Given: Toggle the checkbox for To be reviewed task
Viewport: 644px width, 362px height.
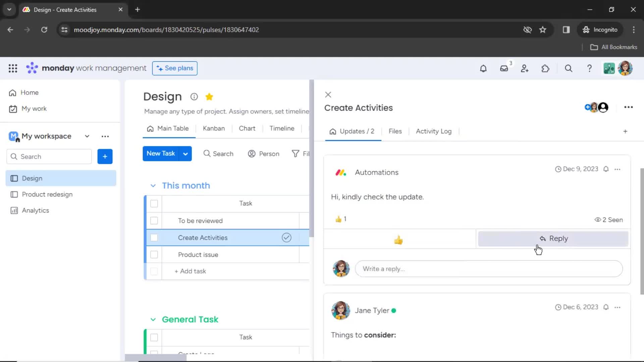Looking at the screenshot, I should (154, 220).
